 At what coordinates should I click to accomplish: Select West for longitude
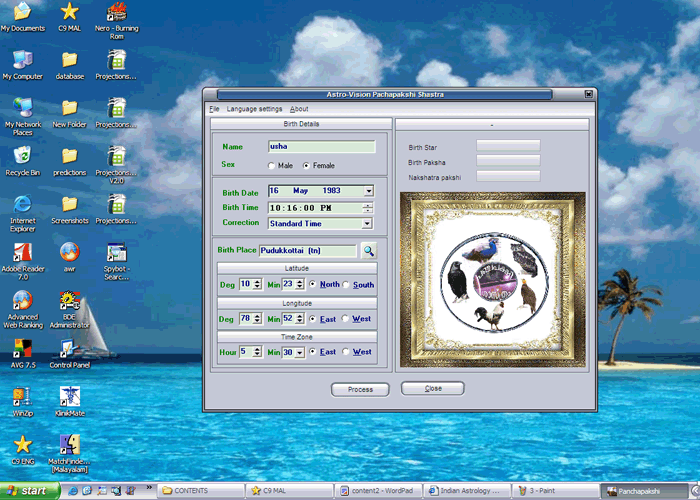[x=345, y=319]
